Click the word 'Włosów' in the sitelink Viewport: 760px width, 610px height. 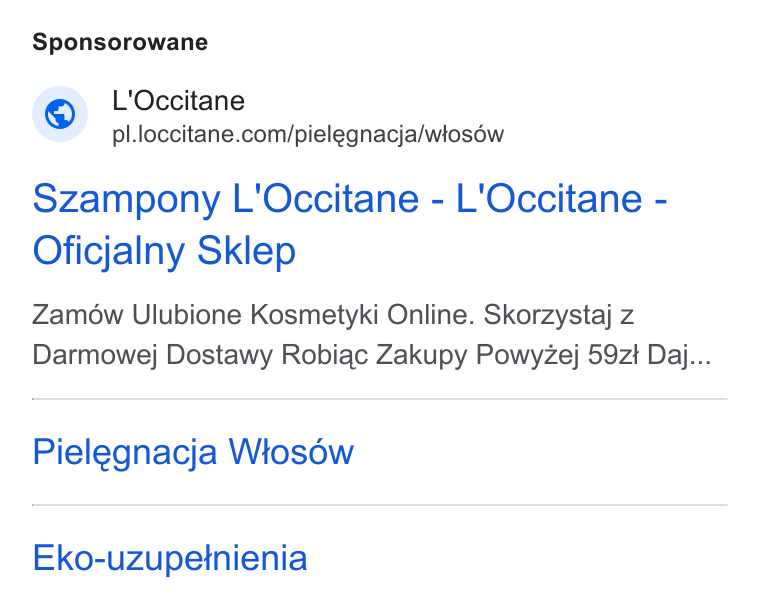tap(291, 452)
